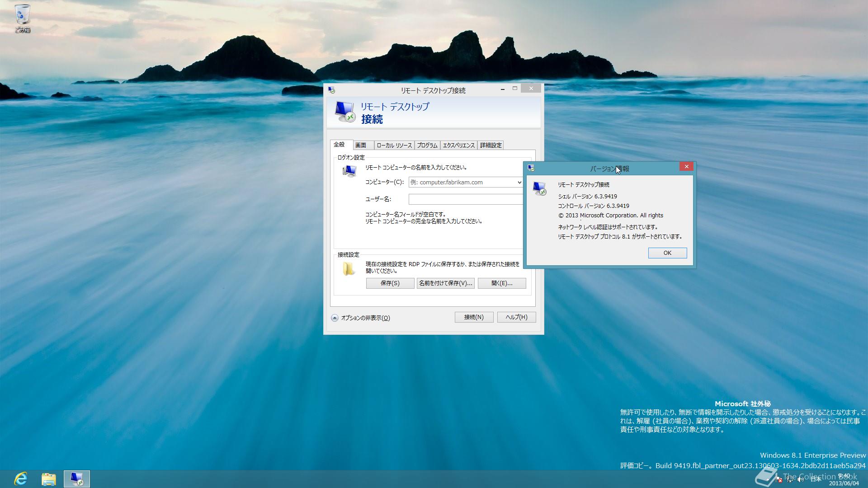Click the network icon in system tray
Screen dimensions: 868x488
click(789, 479)
